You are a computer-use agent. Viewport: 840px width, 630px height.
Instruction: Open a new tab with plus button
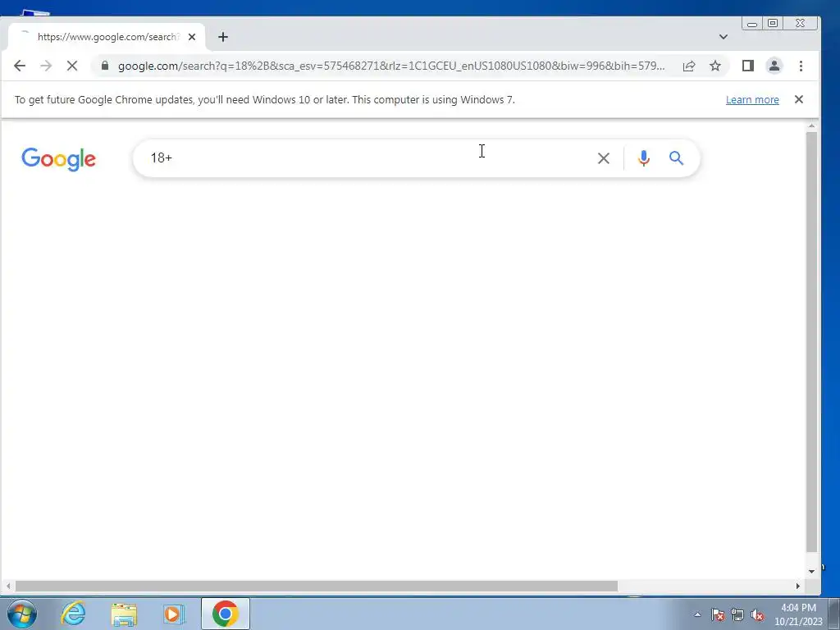click(223, 37)
